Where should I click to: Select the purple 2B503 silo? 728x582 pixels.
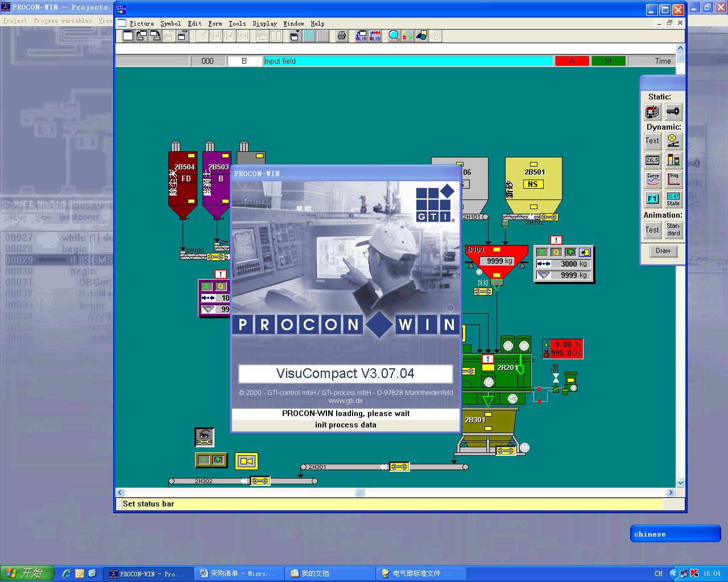click(217, 183)
